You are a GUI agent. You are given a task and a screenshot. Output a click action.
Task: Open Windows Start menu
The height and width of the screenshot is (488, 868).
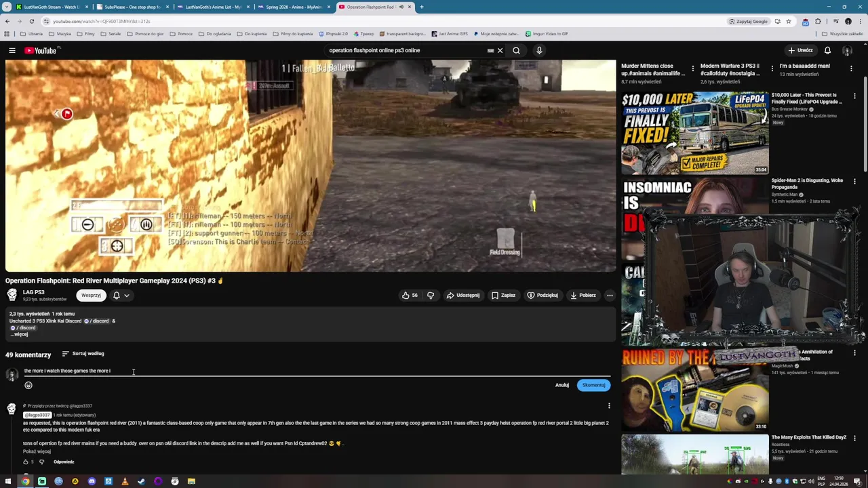[x=7, y=481]
